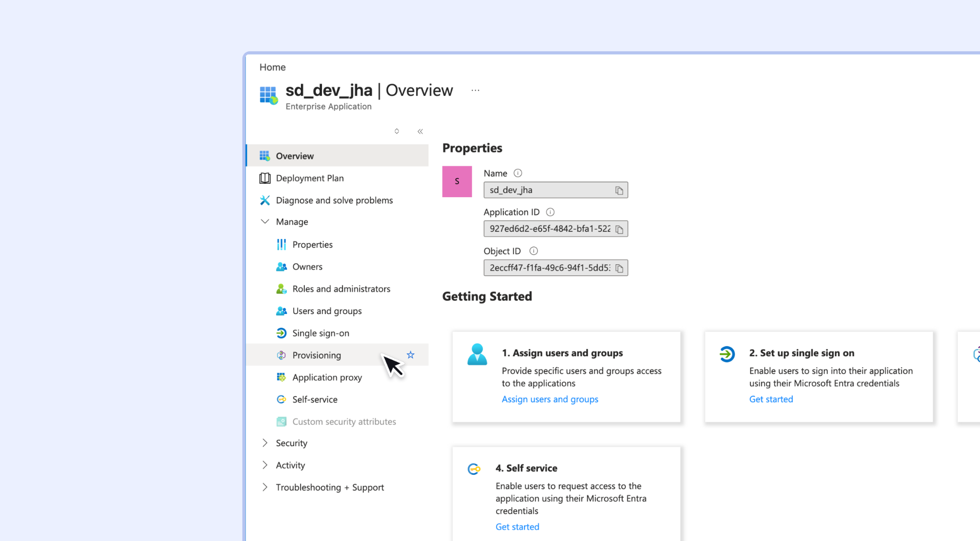Screen dimensions: 980x541
Task: Click the expand/collapse all diamond arrows icon
Action: pyautogui.click(x=397, y=131)
